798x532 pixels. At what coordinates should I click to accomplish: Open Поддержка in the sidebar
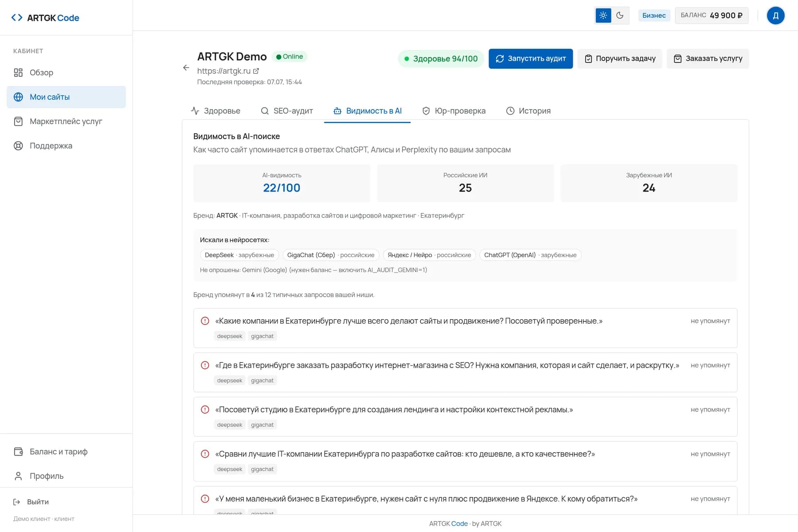(x=66, y=146)
